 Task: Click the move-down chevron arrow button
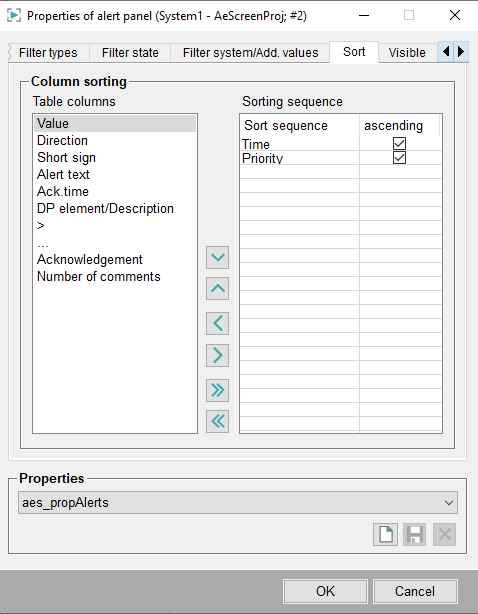point(217,258)
